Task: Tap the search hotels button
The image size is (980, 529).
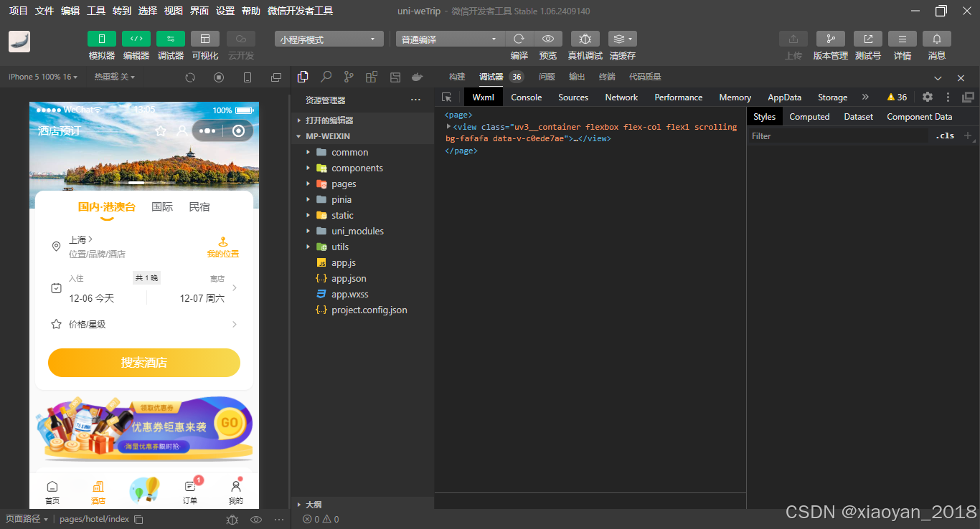Action: tap(144, 363)
